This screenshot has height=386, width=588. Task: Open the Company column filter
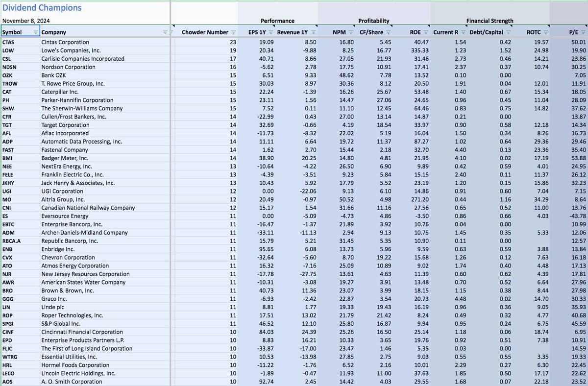[x=165, y=32]
